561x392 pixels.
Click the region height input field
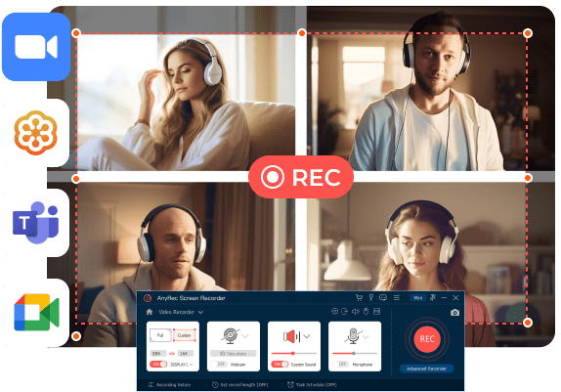point(186,353)
